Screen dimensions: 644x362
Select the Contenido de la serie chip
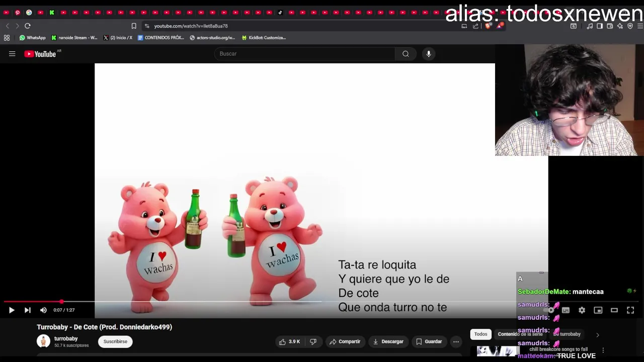click(520, 334)
